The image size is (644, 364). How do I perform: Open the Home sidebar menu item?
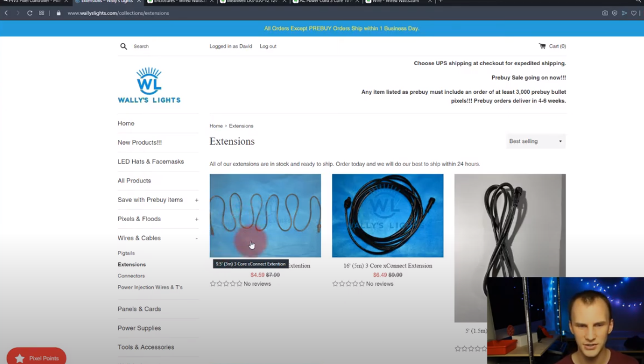tap(126, 123)
